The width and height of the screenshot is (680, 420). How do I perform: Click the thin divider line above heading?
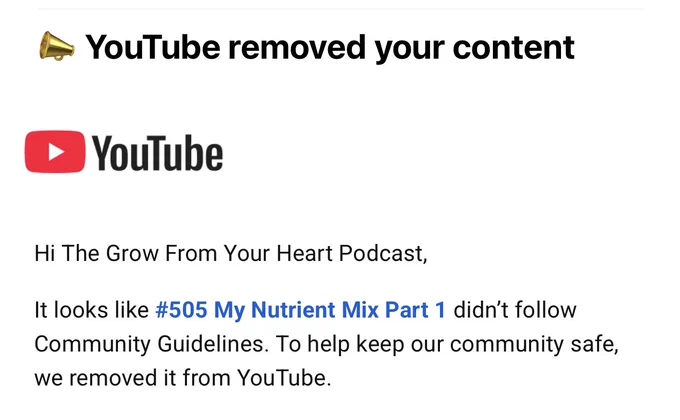340,9
